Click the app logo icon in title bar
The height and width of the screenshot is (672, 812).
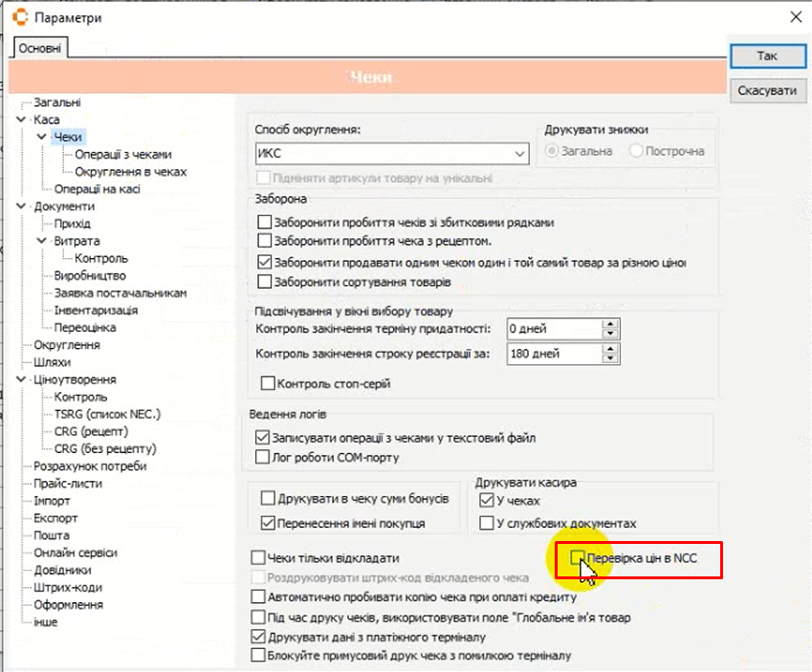click(16, 17)
